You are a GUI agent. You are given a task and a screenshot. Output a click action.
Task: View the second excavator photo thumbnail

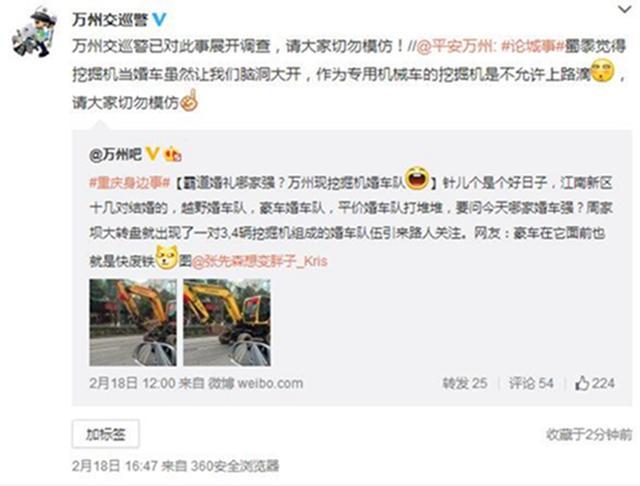point(227,322)
